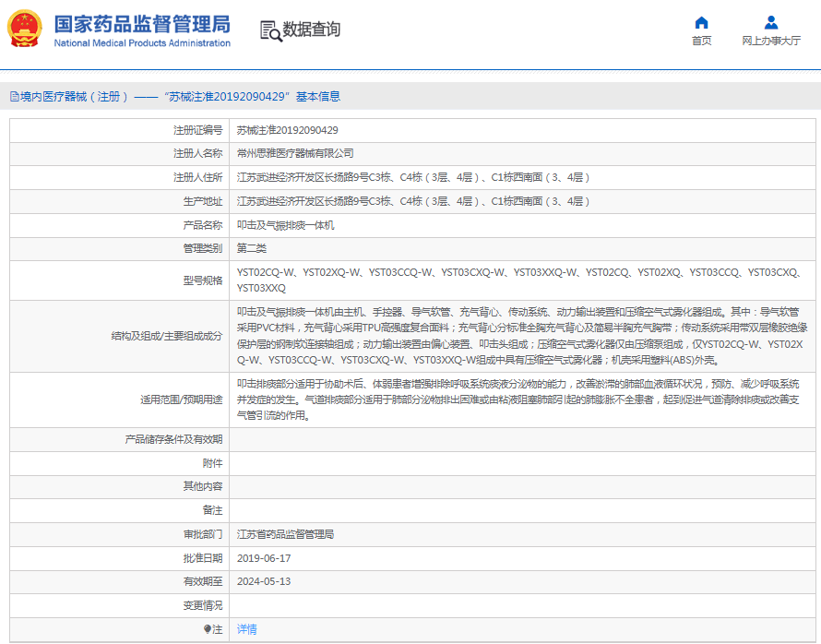This screenshot has width=821, height=644.
Task: Click the 数据查询 heading
Action: tap(311, 30)
